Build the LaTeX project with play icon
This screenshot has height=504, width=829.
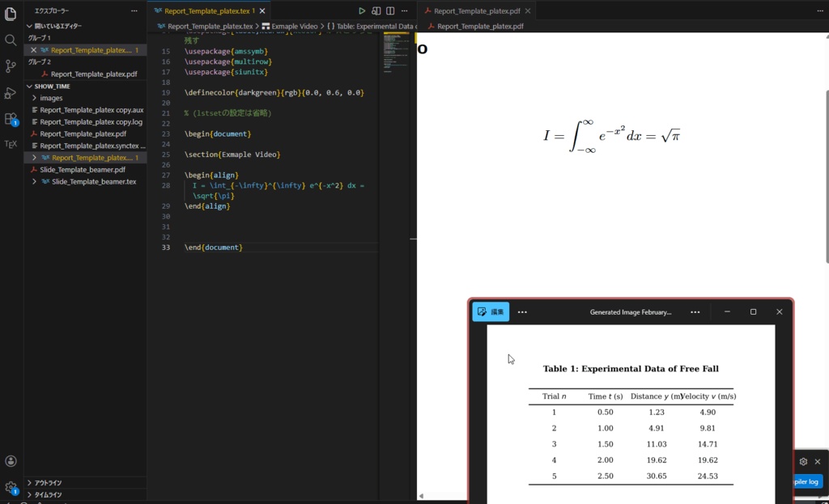click(362, 11)
